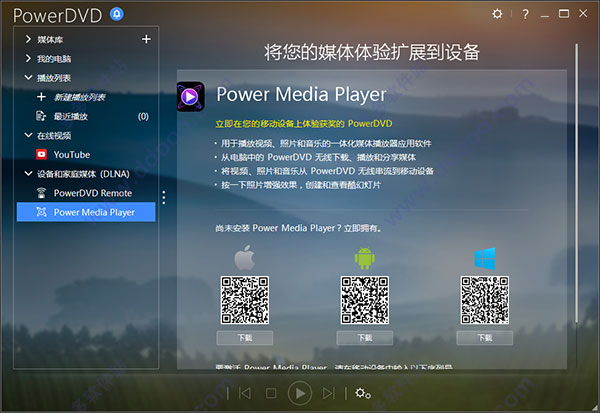Image resolution: width=600 pixels, height=413 pixels.
Task: Collapse the 播放列表 section
Action: coord(28,77)
